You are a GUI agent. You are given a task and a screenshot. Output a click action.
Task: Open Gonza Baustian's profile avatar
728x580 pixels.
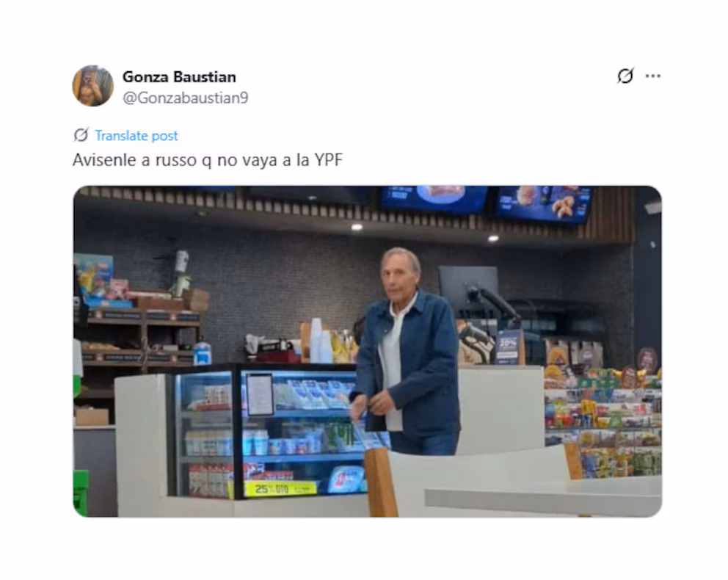coord(93,86)
